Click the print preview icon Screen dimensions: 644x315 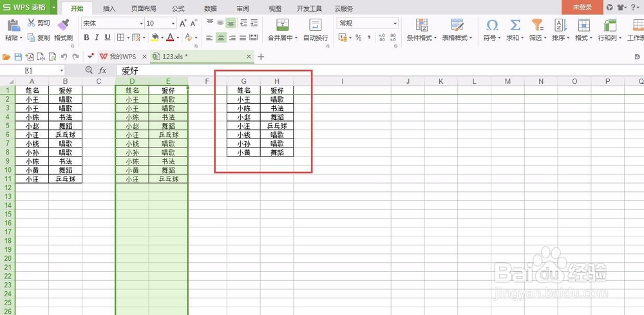52,57
